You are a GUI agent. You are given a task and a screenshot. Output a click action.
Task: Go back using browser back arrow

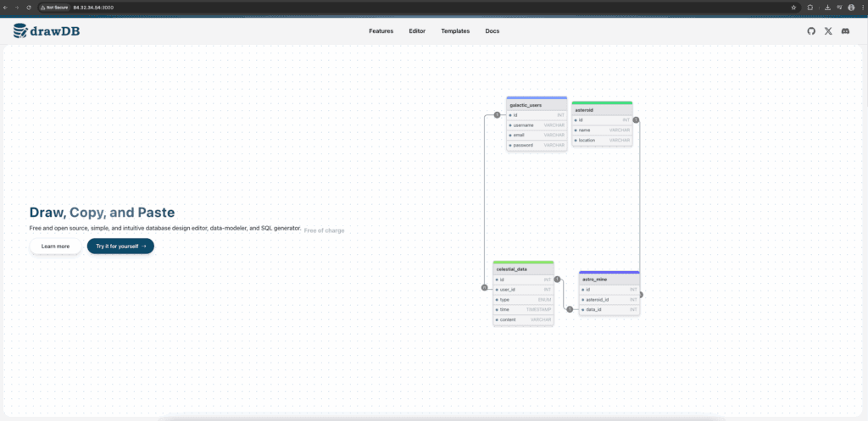6,8
